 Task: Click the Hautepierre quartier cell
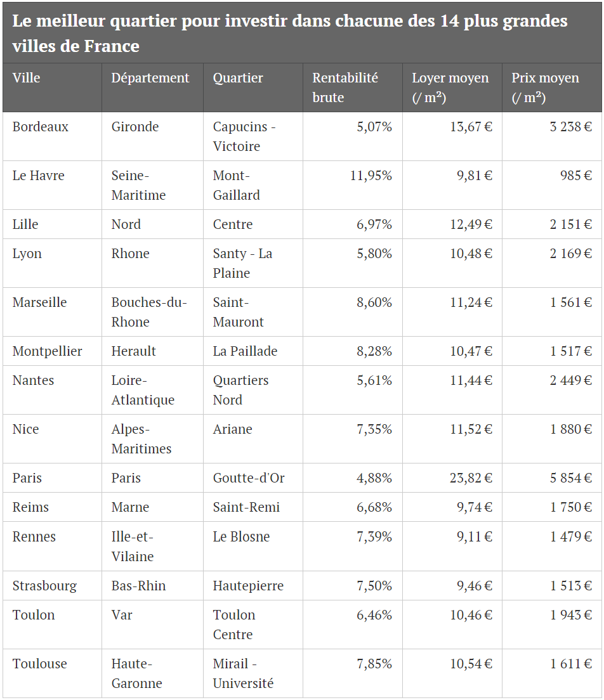(248, 586)
